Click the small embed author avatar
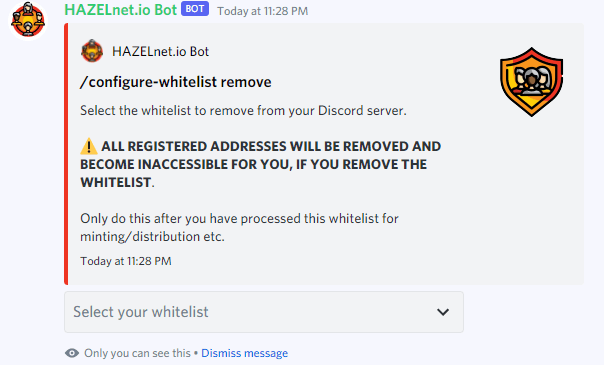 pos(92,51)
